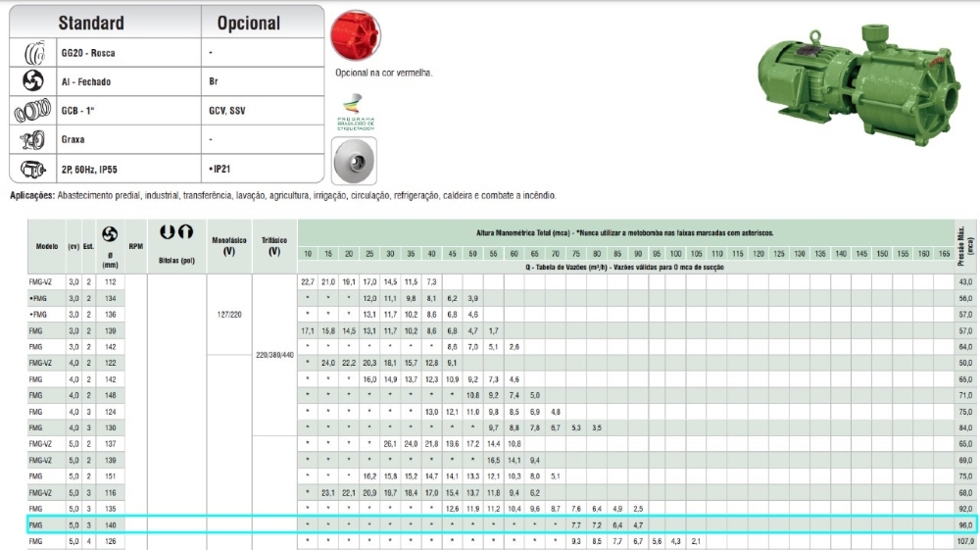The image size is (980, 550).
Task: Click the Monofásico (V) column header
Action: (x=229, y=245)
